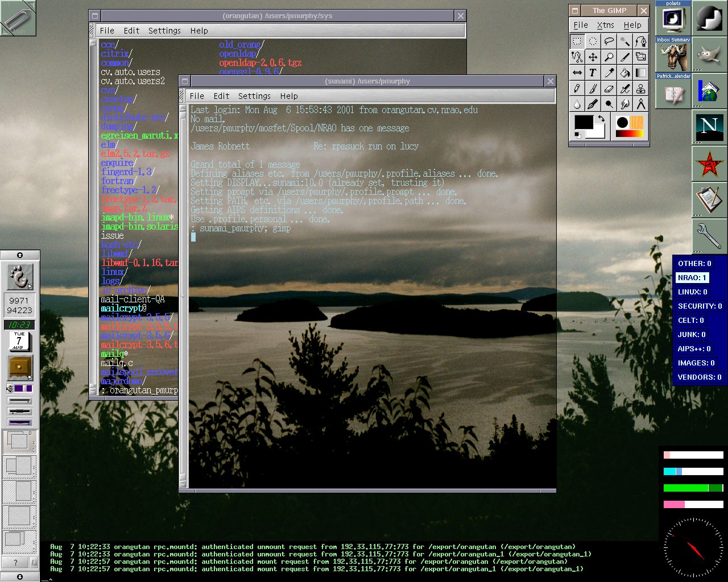Swap foreground and background colors arrow

pos(601,119)
